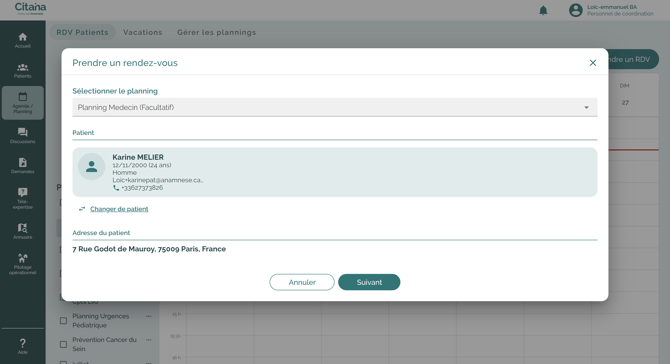This screenshot has width=670, height=364.
Task: Click the email Loic+karinepat@anamnese.ca..
Action: point(158,180)
